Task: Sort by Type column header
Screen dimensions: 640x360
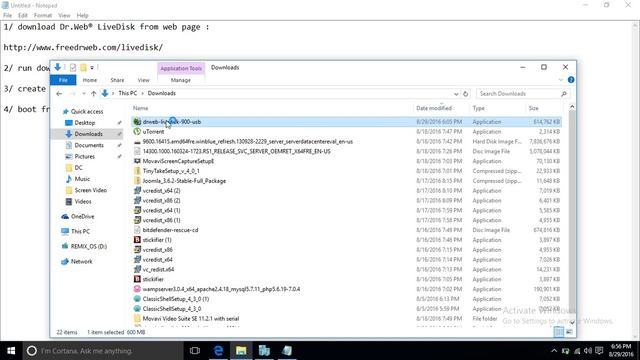Action: (478, 108)
